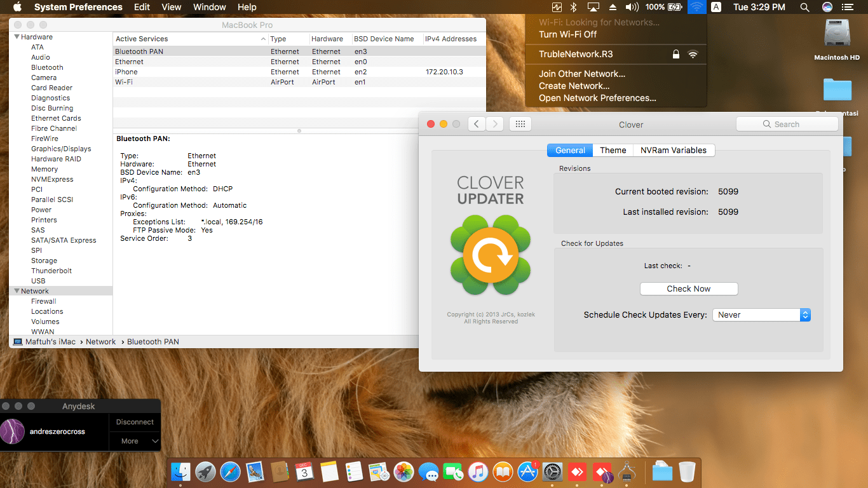This screenshot has width=868, height=488.
Task: Select Graphics/Displays in the sidebar
Action: click(61, 149)
